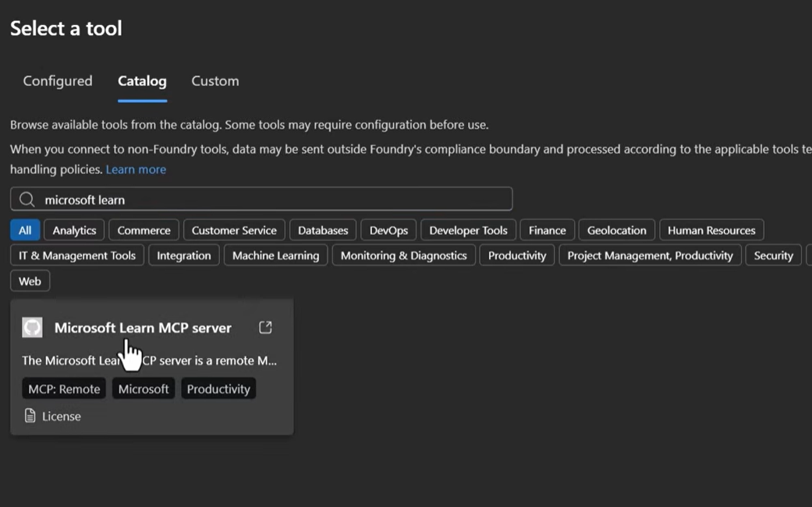This screenshot has width=812, height=507.
Task: Choose the IT & Management Tools filter
Action: 77,255
